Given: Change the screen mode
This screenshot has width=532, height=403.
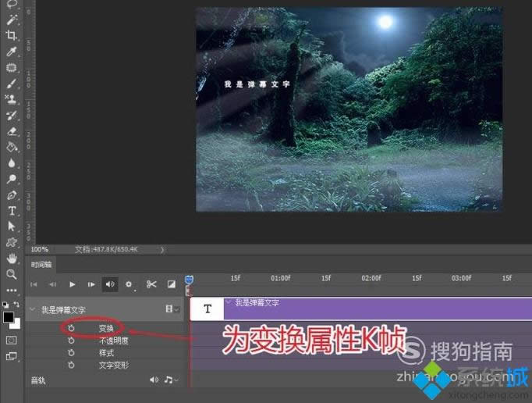Looking at the screenshot, I should [x=12, y=356].
